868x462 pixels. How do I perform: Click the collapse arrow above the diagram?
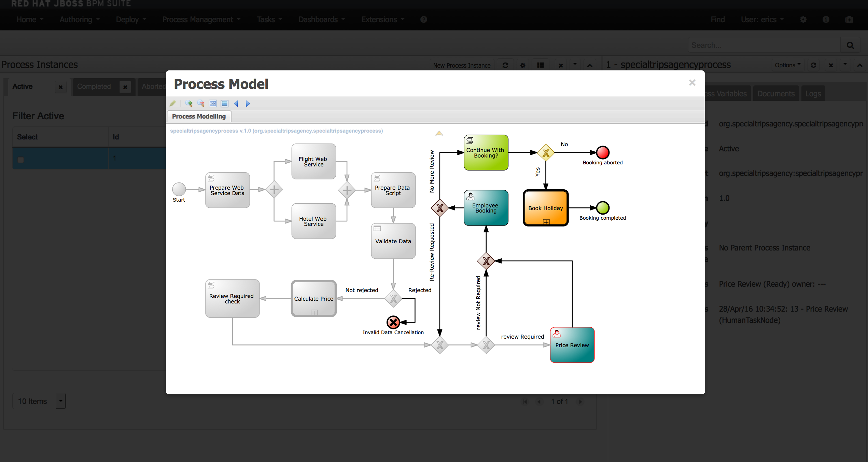coord(439,133)
